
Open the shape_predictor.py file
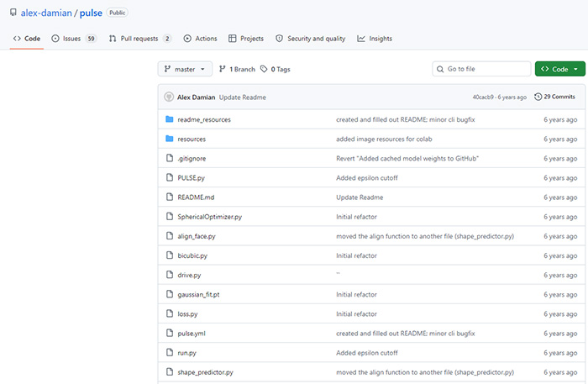coord(206,372)
